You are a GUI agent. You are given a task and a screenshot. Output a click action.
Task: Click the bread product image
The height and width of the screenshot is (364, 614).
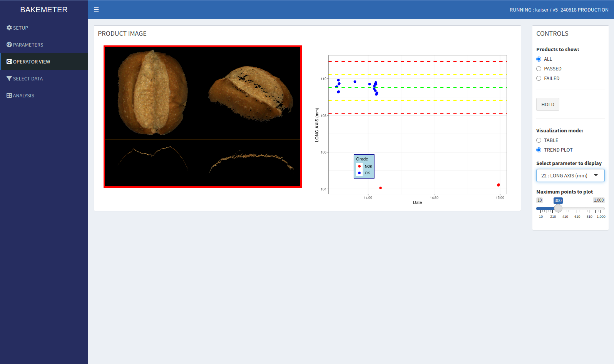point(202,117)
